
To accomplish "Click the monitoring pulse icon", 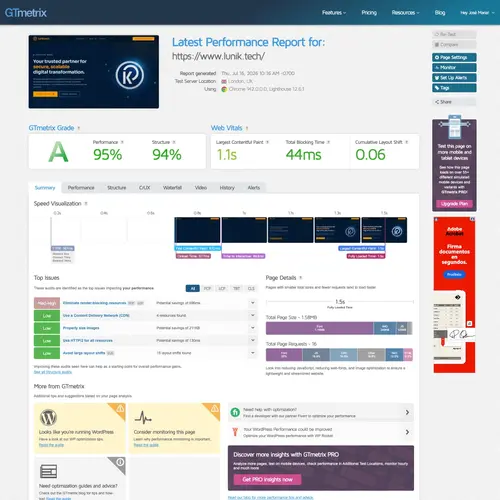I will (143, 417).
